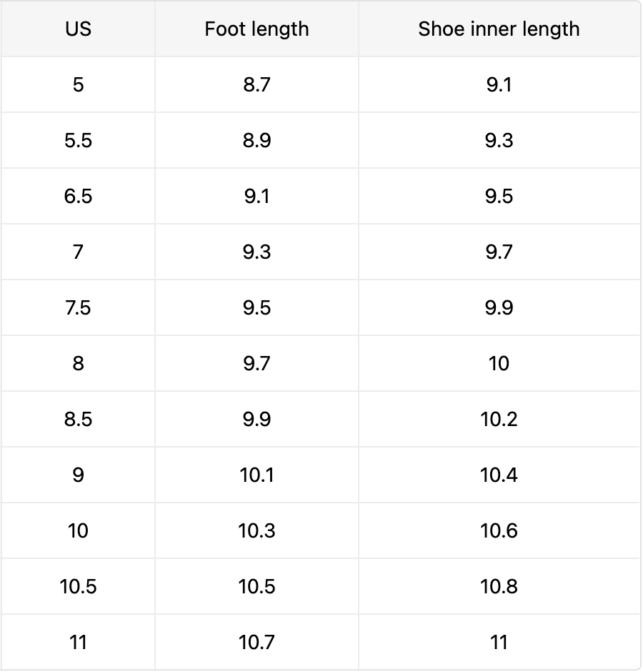Click foot length 8.7 cell

(256, 85)
